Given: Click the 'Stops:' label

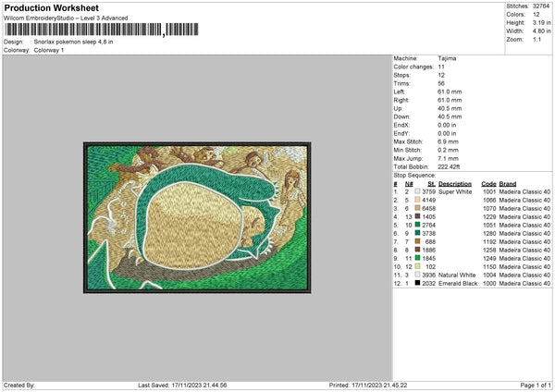Looking at the screenshot, I should point(402,75).
